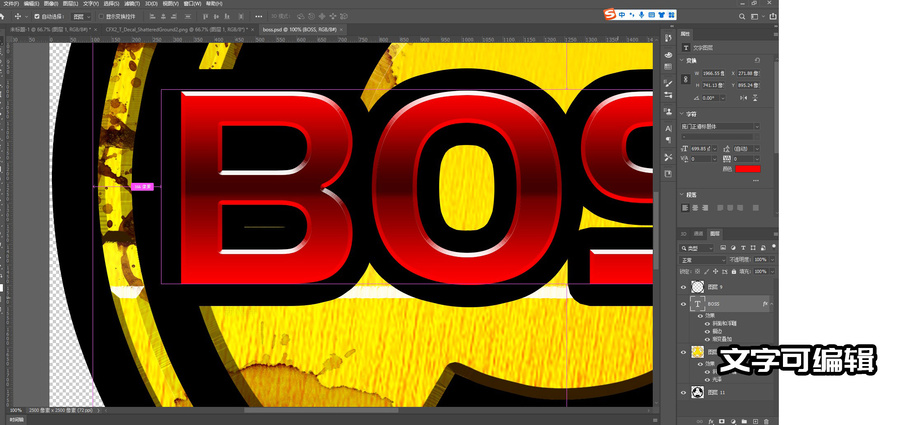
Task: Toggle 描边 (Stroke) effect visibility on BOSS
Action: click(707, 331)
